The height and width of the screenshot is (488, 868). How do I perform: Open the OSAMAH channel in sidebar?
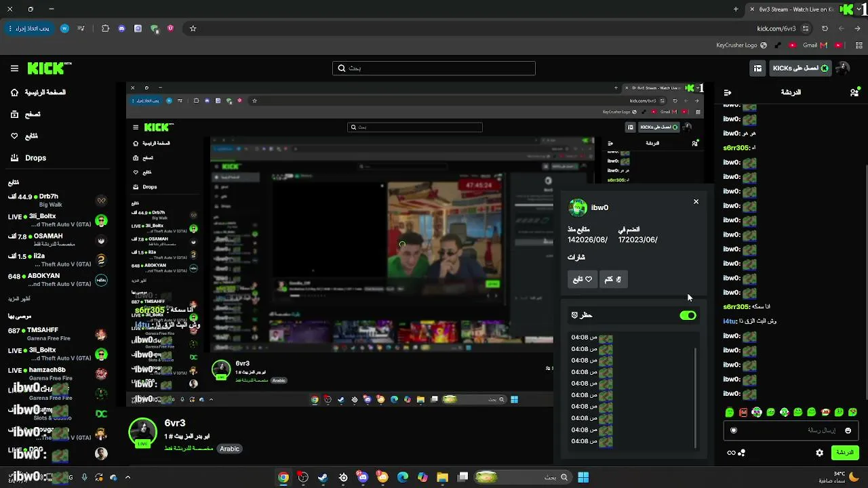click(x=58, y=240)
